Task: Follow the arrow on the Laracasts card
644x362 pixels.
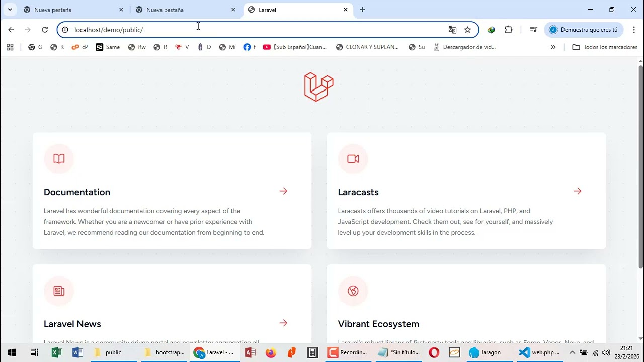Action: pos(578,191)
